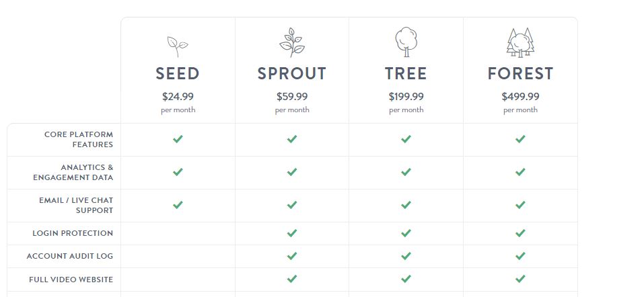Screen dimensions: 644x297
Task: Select the TREE plan heading
Action: click(406, 74)
